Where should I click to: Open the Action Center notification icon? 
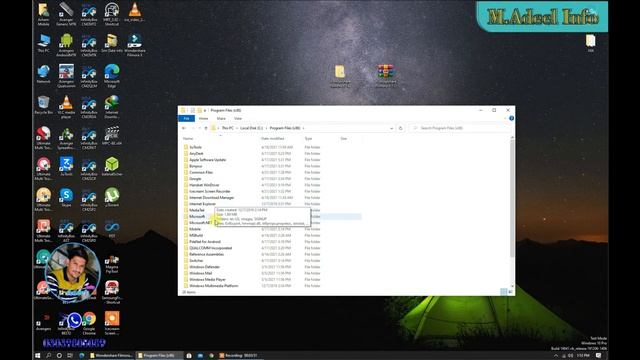pos(598,356)
